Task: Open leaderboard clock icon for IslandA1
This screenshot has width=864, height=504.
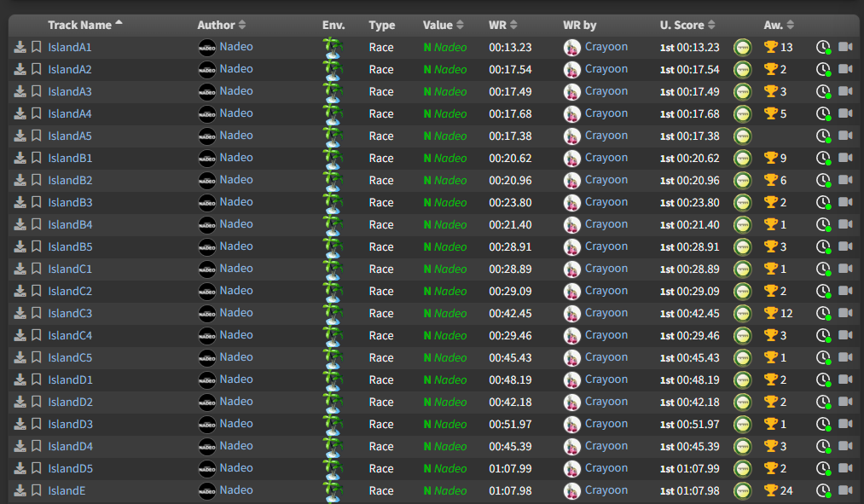Action: coord(823,48)
